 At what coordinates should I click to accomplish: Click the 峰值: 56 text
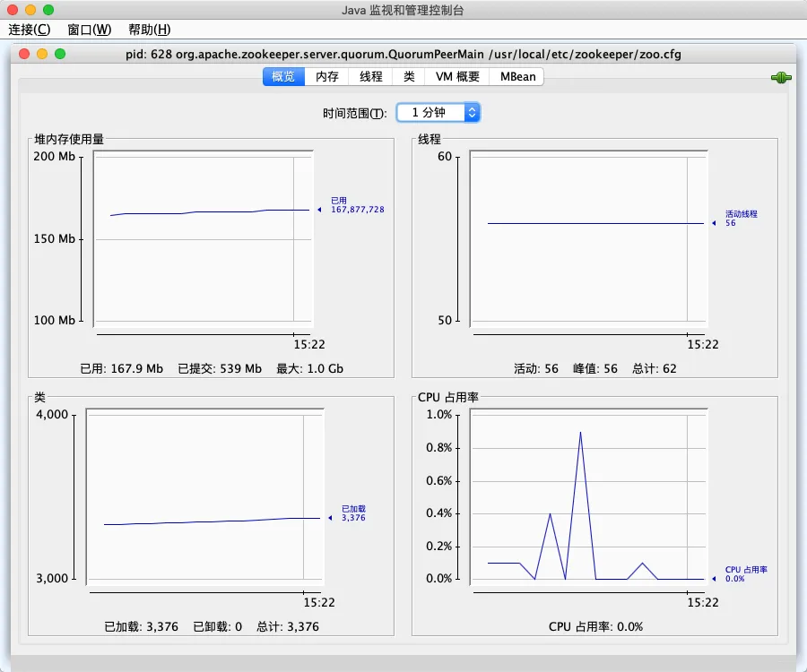coord(595,368)
